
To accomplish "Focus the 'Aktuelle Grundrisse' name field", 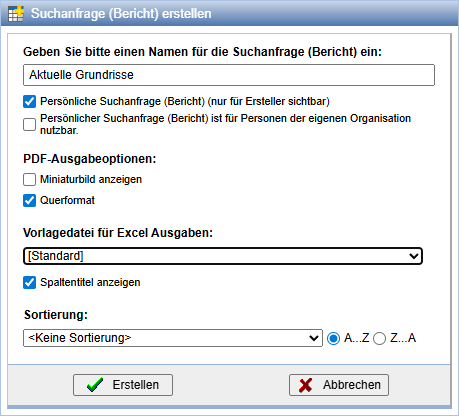I will pos(229,75).
